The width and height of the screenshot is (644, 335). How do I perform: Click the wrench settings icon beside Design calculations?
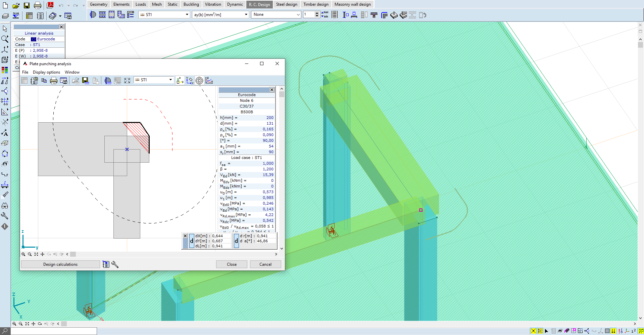[x=115, y=264]
